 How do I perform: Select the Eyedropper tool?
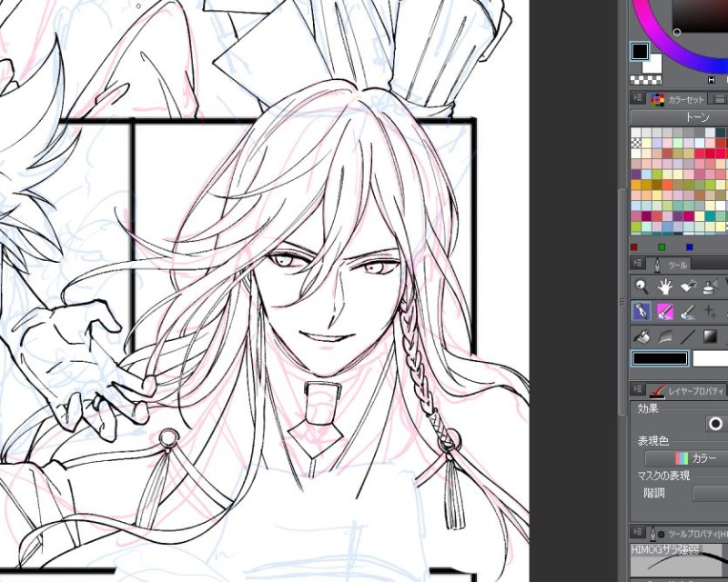[688, 286]
